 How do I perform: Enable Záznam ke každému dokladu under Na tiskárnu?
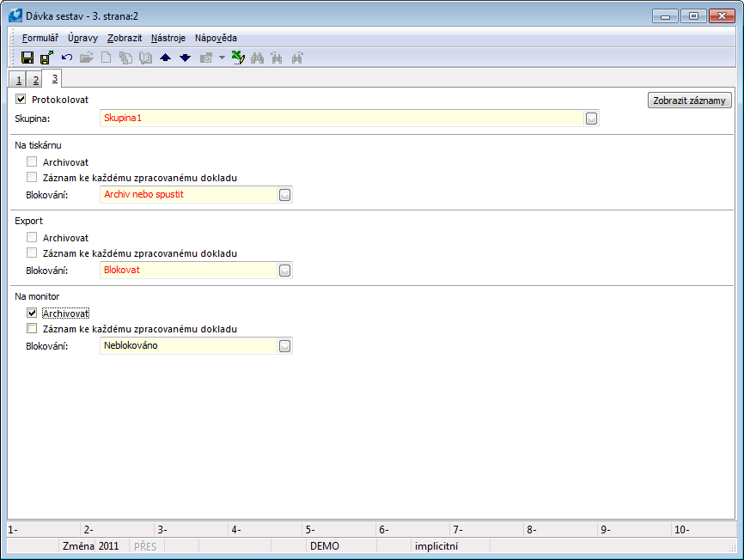(x=32, y=177)
